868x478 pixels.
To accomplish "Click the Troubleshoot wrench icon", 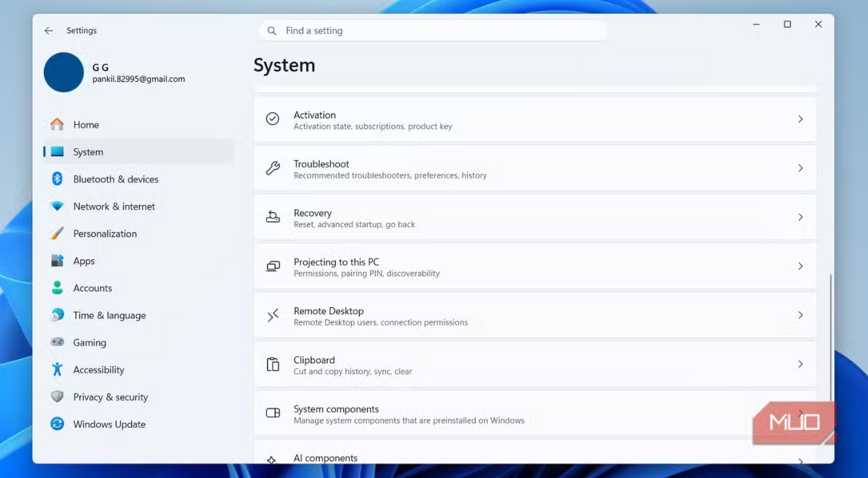I will [273, 168].
